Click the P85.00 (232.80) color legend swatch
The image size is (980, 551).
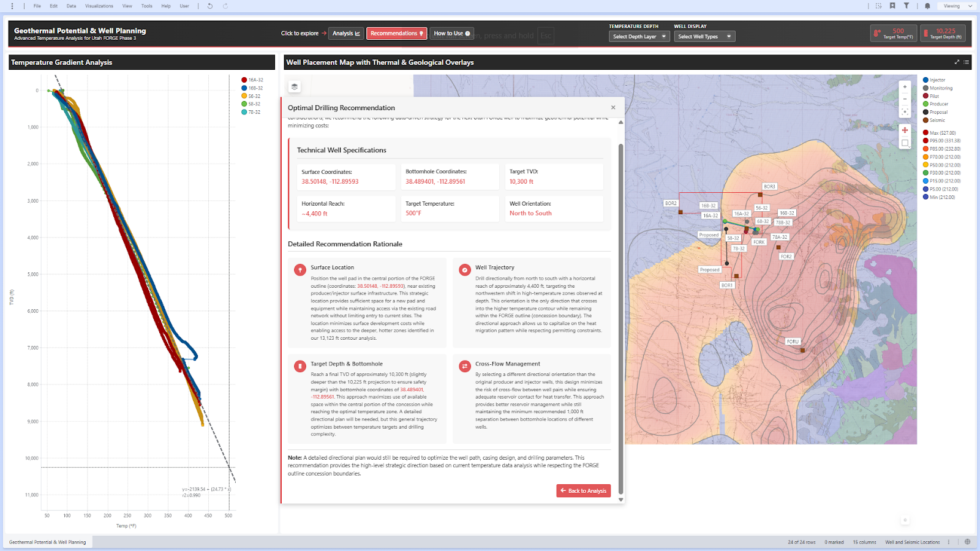click(926, 149)
